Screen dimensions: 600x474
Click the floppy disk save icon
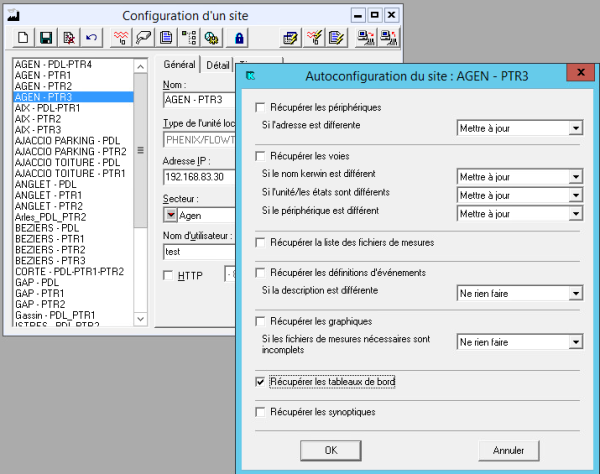tap(45, 38)
